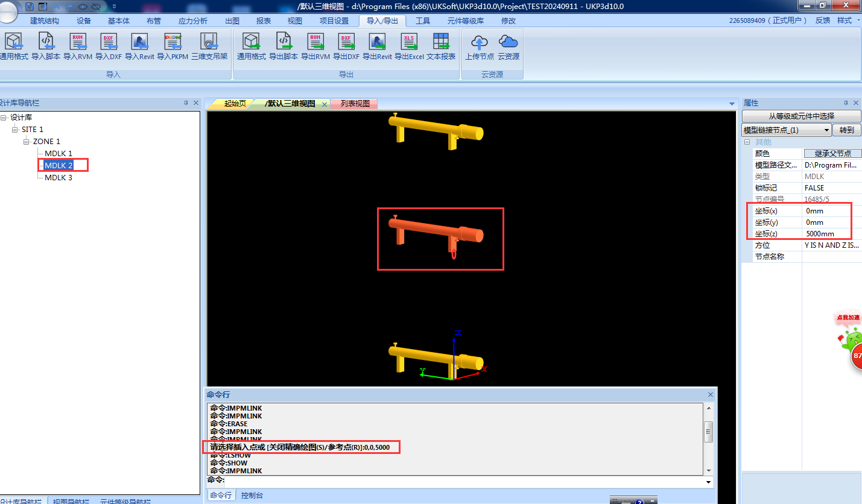Click the 从等级或元件中选择 button
The height and width of the screenshot is (504, 862).
click(x=801, y=116)
